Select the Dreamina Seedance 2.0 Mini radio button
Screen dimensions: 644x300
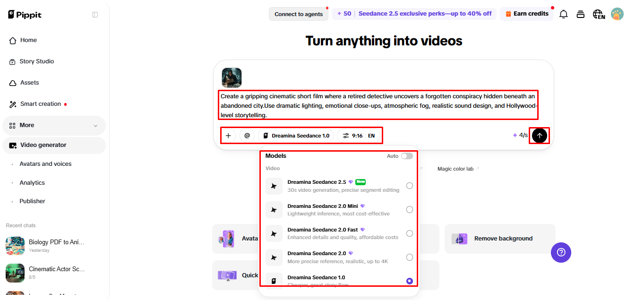[x=410, y=210]
